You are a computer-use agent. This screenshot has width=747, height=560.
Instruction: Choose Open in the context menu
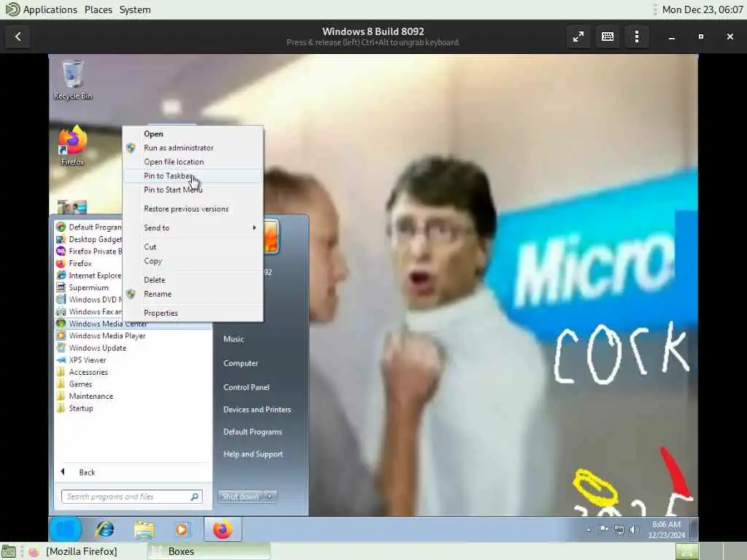[x=193, y=134]
